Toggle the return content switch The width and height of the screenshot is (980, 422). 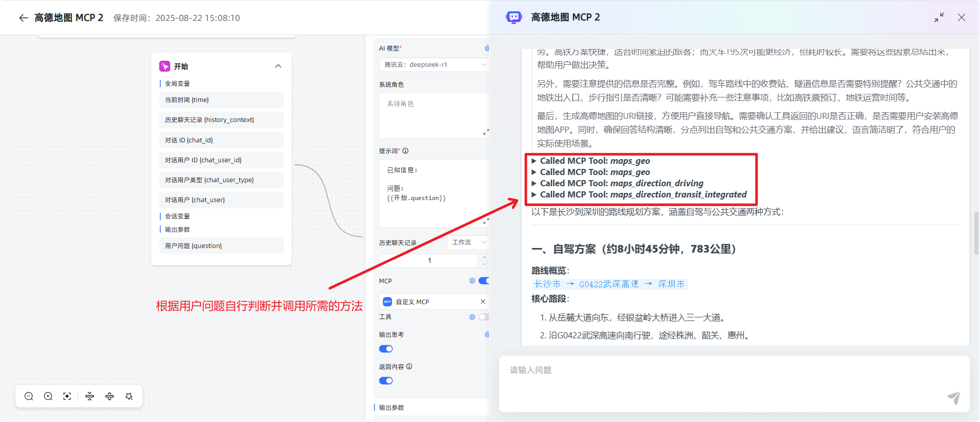pos(386,381)
